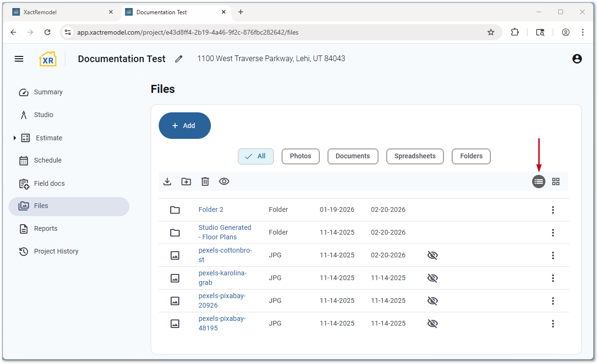Open the Studio Generated - Floor Plans folder
The width and height of the screenshot is (598, 364).
coord(225,232)
